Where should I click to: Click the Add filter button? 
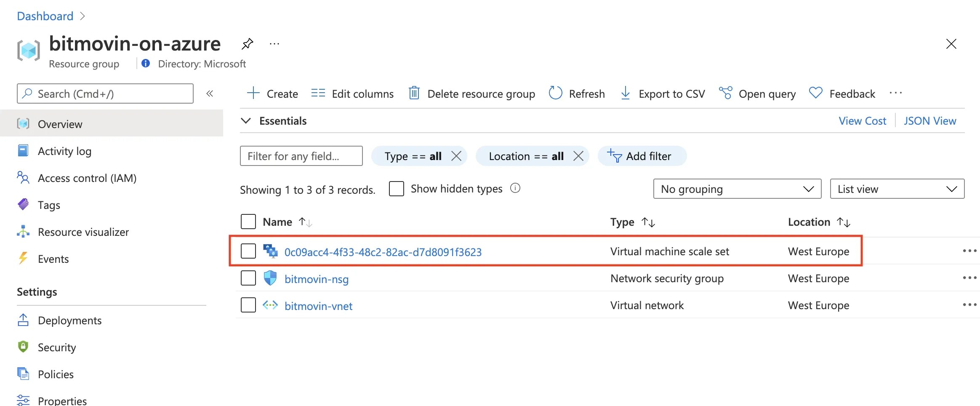click(642, 156)
